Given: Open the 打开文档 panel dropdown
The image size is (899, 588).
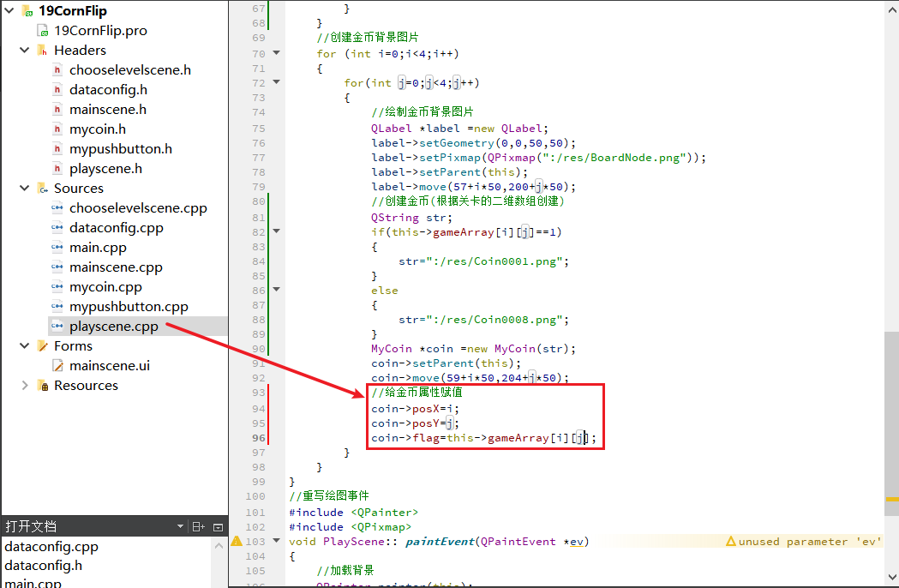Looking at the screenshot, I should click(181, 526).
